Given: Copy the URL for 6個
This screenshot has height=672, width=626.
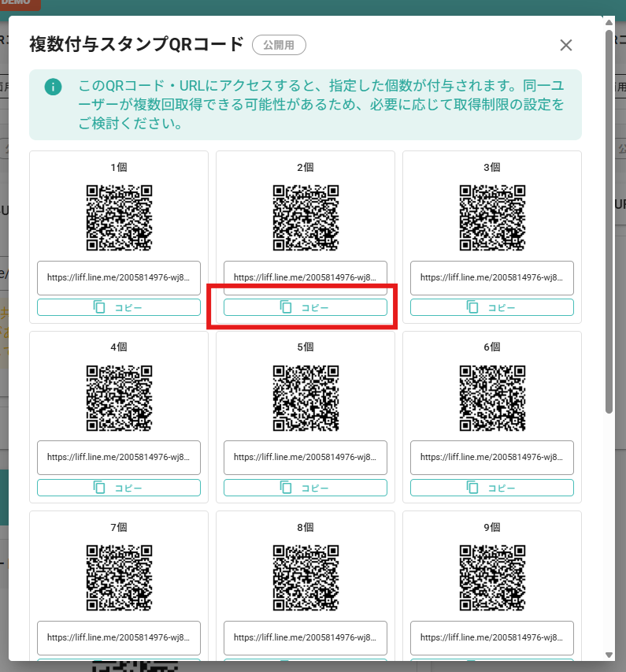Looking at the screenshot, I should tap(492, 488).
